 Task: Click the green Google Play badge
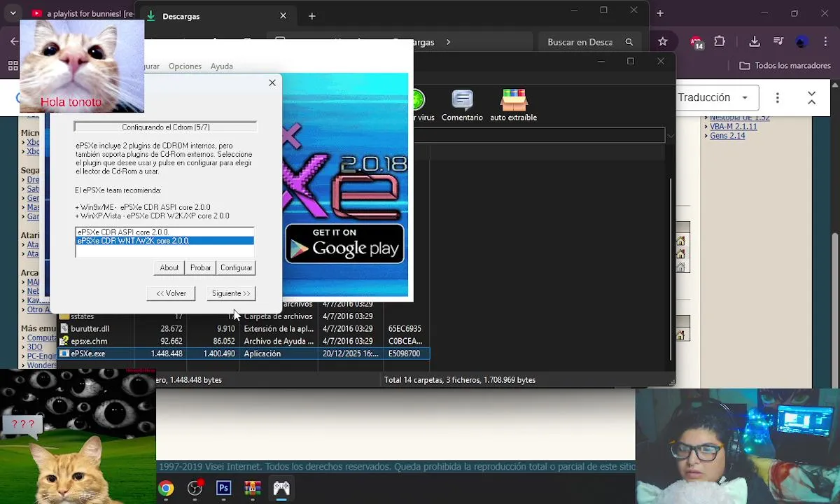click(x=344, y=244)
